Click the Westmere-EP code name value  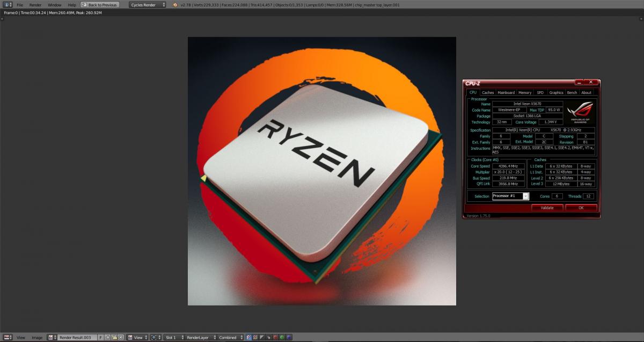(509, 110)
